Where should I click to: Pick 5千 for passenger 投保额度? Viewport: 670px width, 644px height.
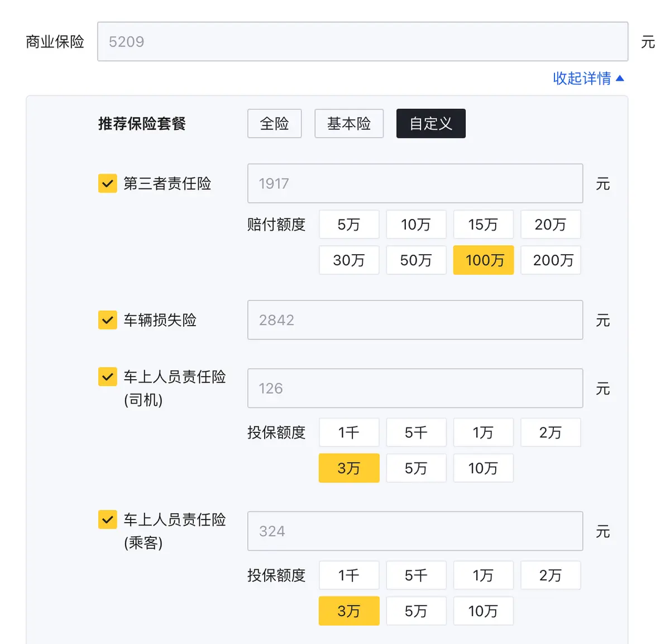click(x=417, y=575)
